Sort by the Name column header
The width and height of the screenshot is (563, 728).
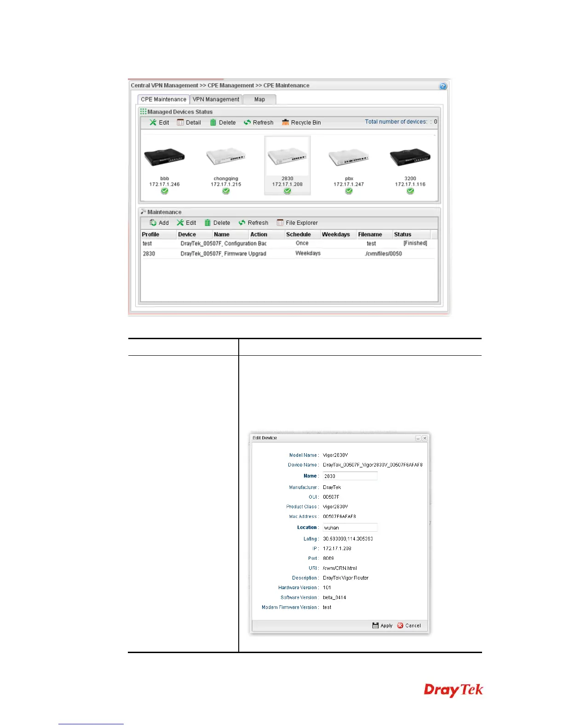230,234
